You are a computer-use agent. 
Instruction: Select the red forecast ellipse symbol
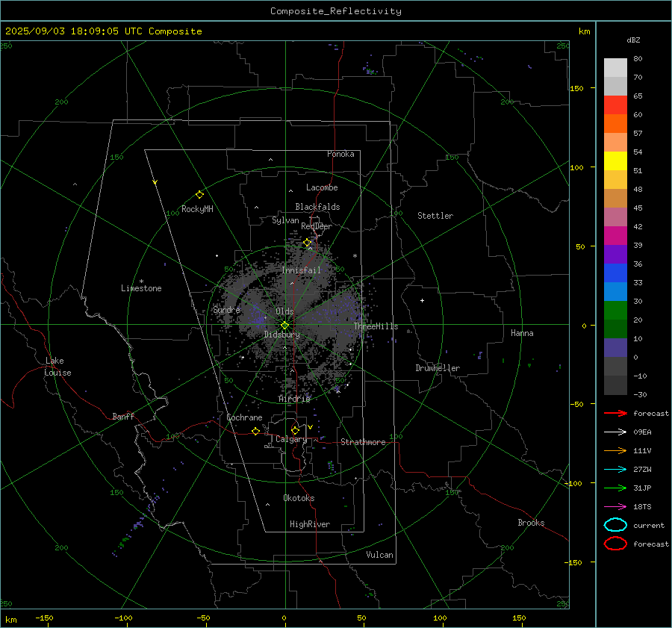click(x=615, y=544)
